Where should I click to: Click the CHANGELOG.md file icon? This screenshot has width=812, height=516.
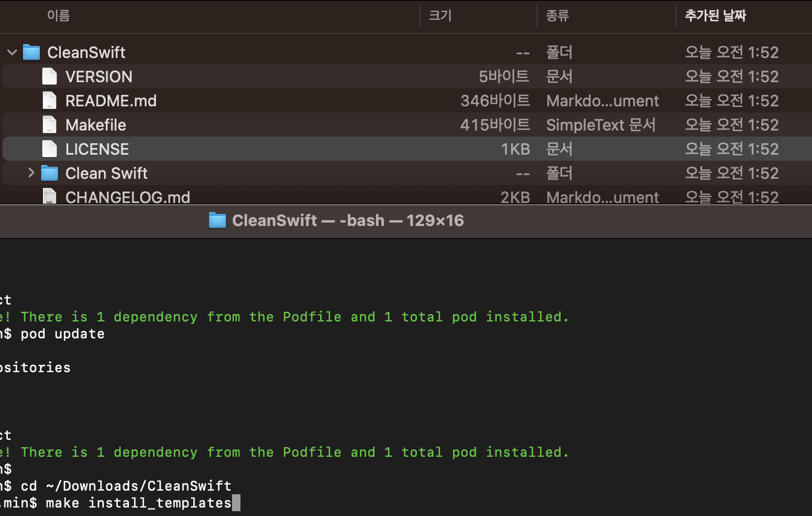click(50, 196)
